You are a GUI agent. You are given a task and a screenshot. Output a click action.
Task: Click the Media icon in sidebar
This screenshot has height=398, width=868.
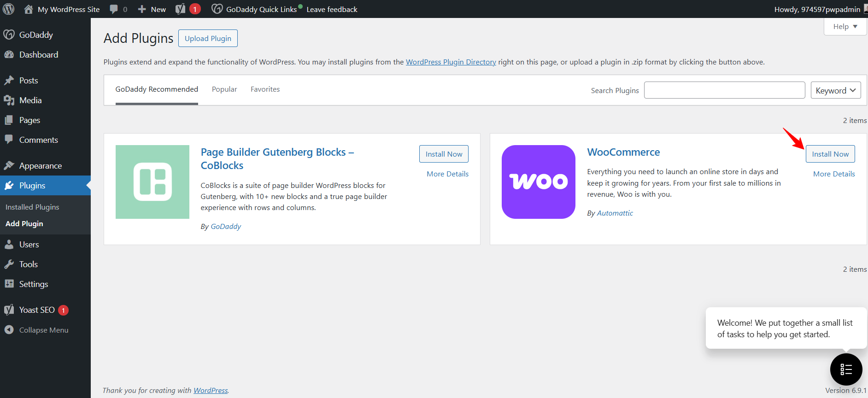(9, 100)
